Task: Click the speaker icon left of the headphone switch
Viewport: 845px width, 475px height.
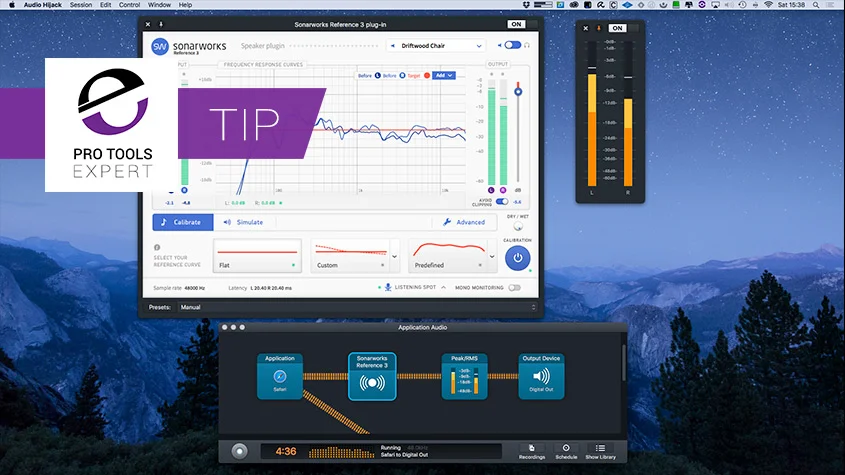Action: tap(500, 45)
